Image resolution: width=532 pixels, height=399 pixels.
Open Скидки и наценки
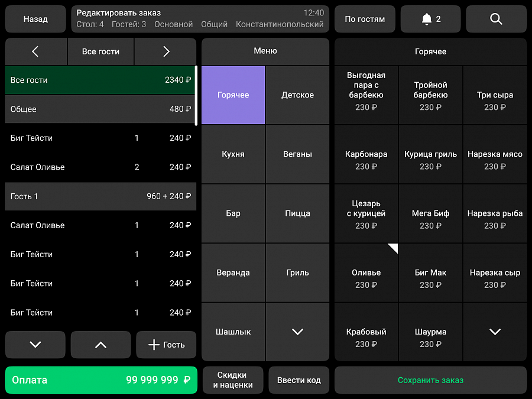pos(233,380)
